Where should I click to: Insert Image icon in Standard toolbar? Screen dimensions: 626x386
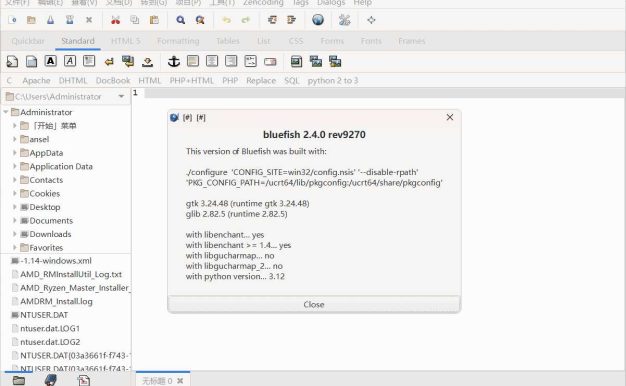[296, 61]
